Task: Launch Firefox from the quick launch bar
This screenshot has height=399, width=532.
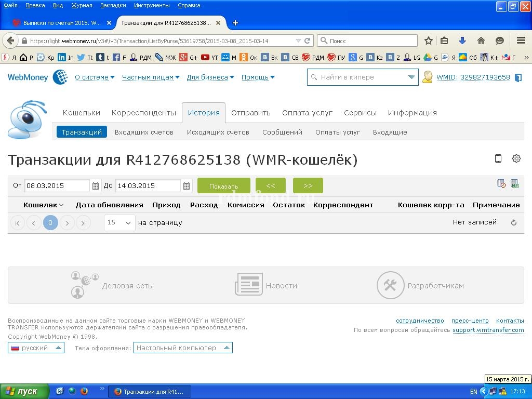Action: point(84,391)
